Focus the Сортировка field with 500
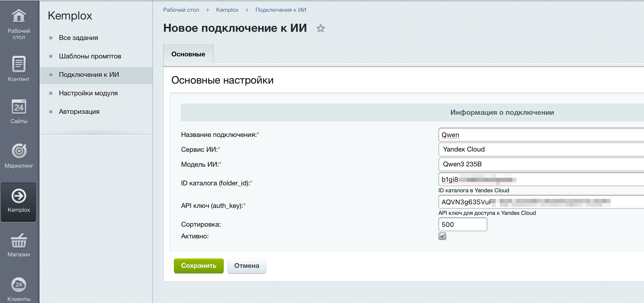644x303 pixels. point(463,225)
